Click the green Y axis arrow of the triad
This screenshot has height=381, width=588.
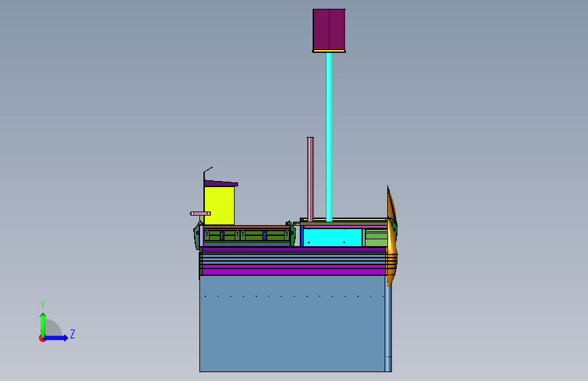pyautogui.click(x=43, y=324)
